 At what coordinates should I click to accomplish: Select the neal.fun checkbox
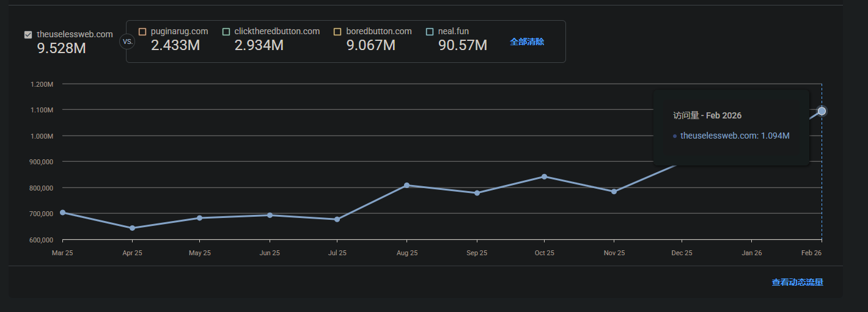(x=430, y=32)
